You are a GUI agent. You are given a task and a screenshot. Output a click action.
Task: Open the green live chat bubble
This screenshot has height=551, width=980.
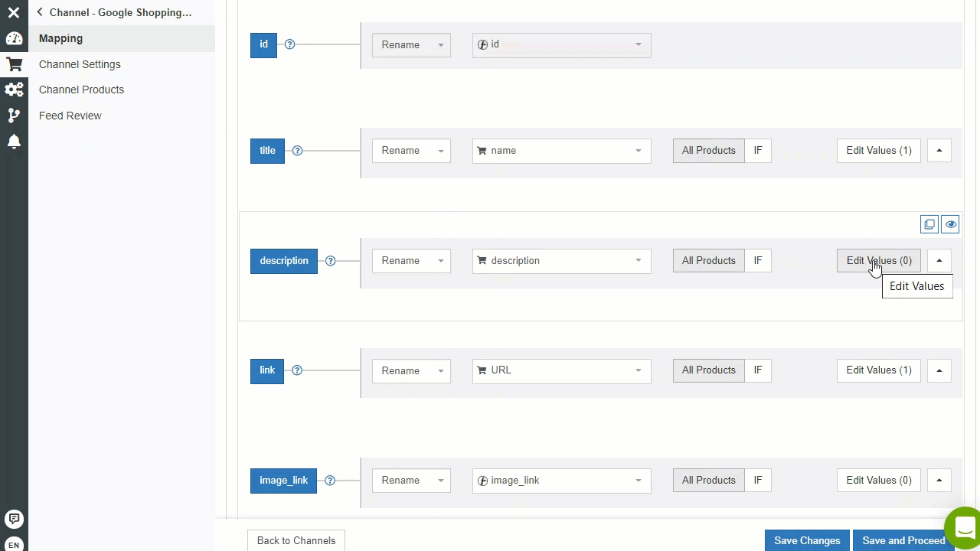[x=963, y=527]
